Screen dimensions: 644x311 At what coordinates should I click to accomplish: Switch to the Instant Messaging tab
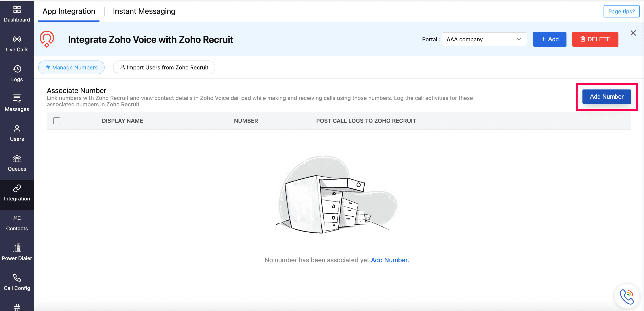(x=144, y=11)
